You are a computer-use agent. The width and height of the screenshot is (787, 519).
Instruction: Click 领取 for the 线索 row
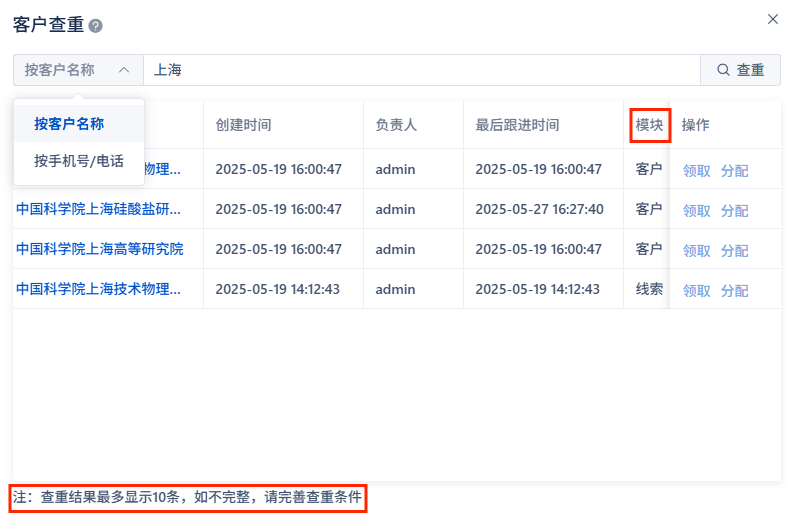(697, 291)
